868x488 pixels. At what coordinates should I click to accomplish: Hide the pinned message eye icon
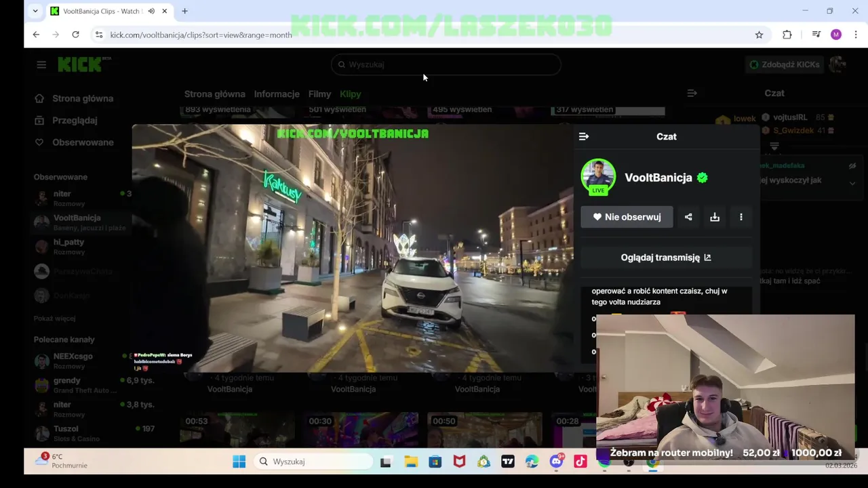coord(852,165)
